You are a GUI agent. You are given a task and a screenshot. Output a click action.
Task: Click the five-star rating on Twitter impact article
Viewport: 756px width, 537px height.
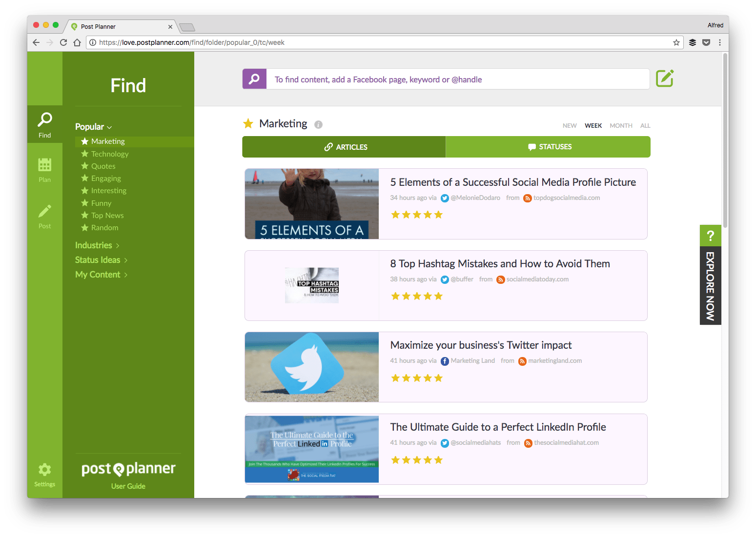pyautogui.click(x=417, y=378)
